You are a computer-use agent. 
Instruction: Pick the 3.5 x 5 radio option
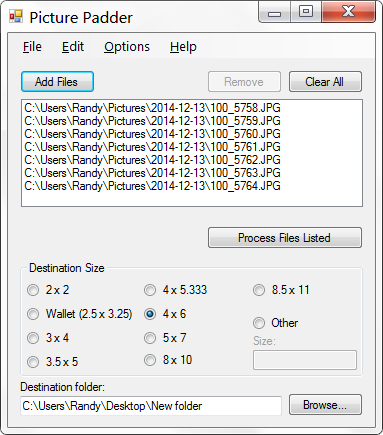click(x=33, y=362)
